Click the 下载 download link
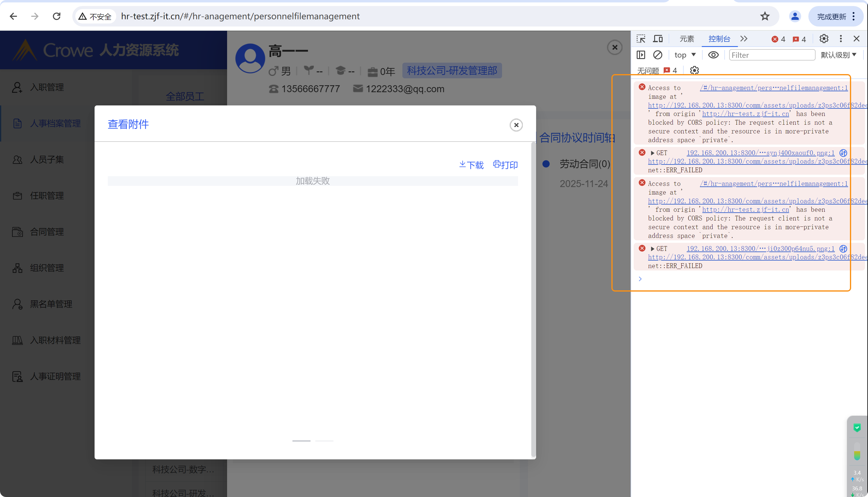 471,165
